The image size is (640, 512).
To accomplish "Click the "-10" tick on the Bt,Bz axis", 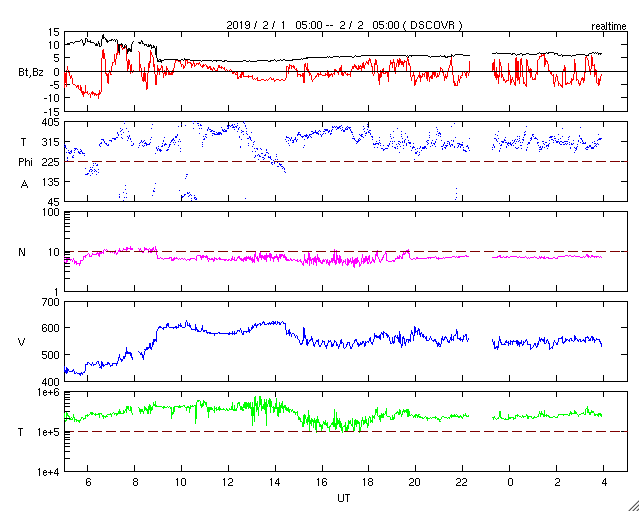I will [51, 98].
